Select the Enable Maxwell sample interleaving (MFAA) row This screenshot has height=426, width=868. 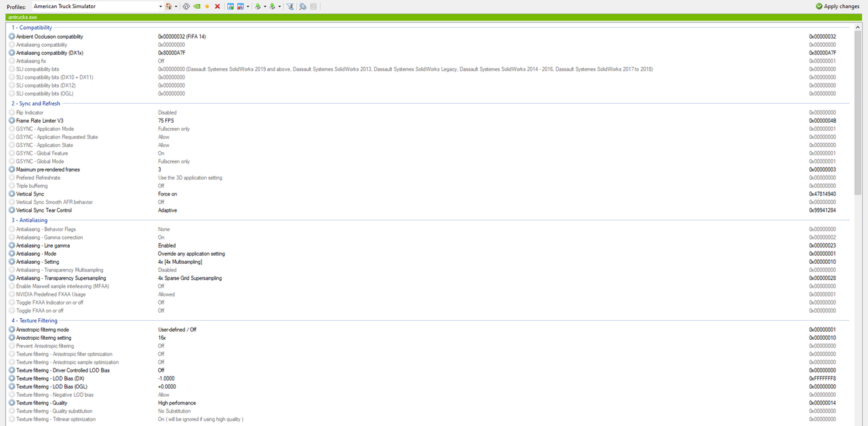(430, 286)
